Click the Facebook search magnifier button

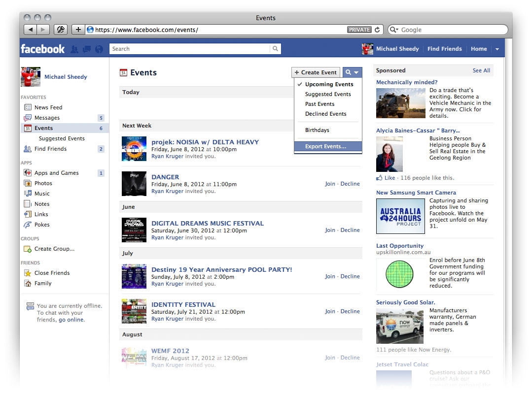point(275,49)
